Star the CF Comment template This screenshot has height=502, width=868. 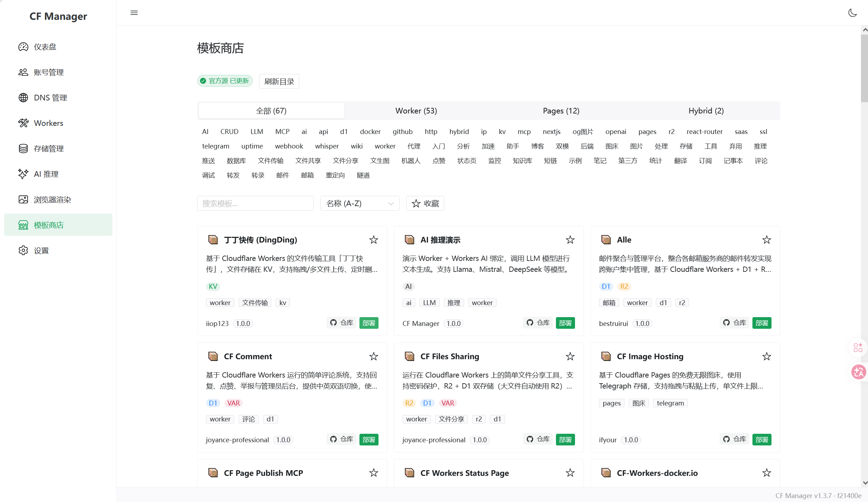click(x=374, y=356)
